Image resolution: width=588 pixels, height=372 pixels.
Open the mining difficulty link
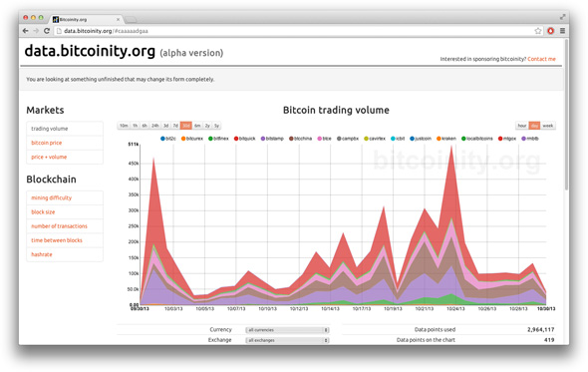pyautogui.click(x=52, y=197)
